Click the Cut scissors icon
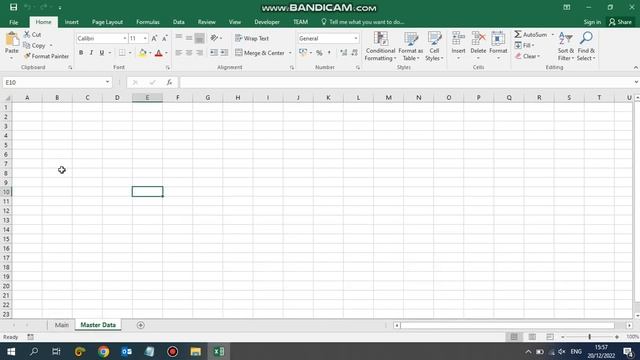 (x=27, y=35)
